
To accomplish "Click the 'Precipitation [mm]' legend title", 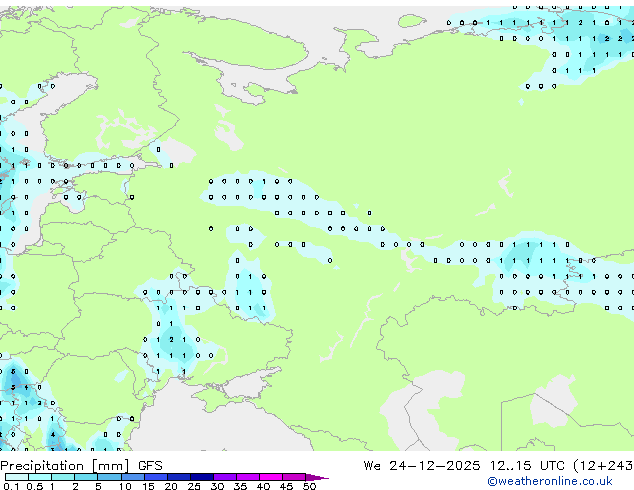I will click(65, 466).
